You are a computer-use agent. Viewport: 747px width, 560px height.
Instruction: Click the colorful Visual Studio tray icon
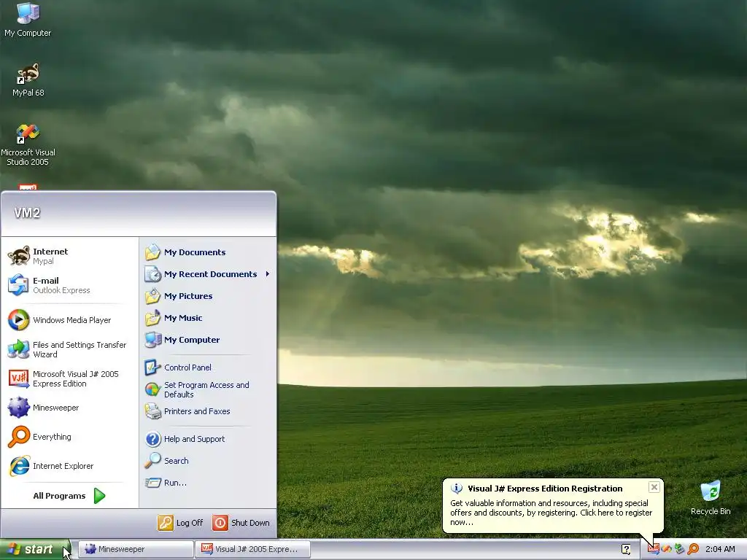667,549
